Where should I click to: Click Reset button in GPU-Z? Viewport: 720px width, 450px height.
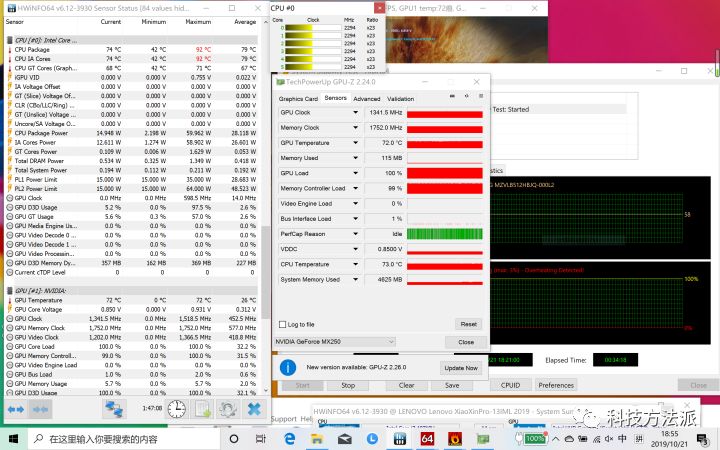469,324
